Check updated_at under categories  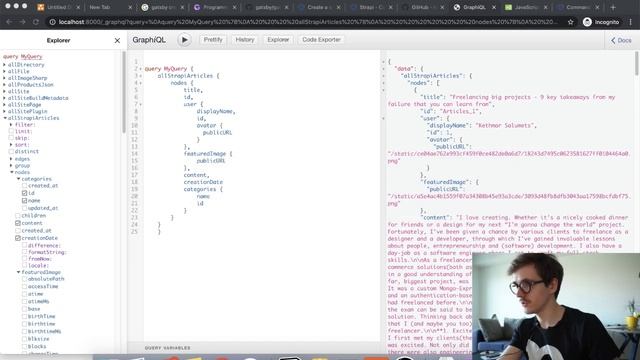tap(24, 208)
